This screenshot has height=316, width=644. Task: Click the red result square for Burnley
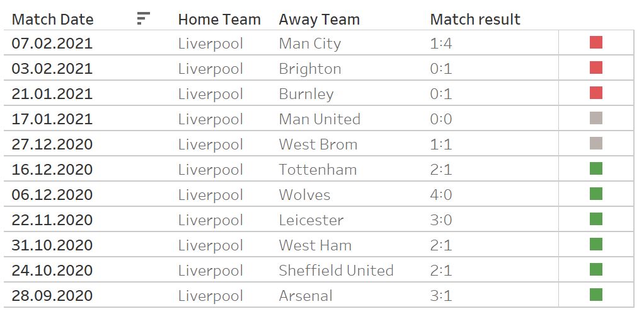click(596, 93)
